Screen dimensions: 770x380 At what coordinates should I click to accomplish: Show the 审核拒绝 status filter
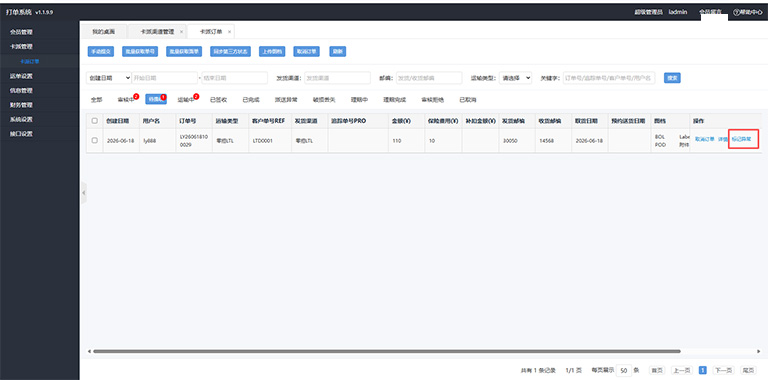click(x=432, y=100)
